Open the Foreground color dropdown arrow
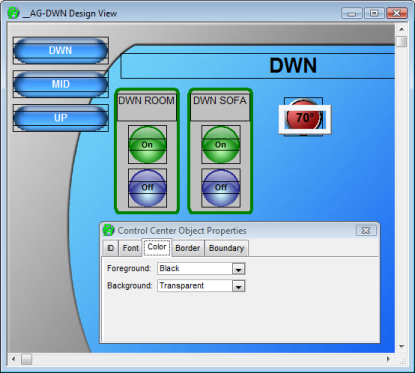 pyautogui.click(x=238, y=269)
